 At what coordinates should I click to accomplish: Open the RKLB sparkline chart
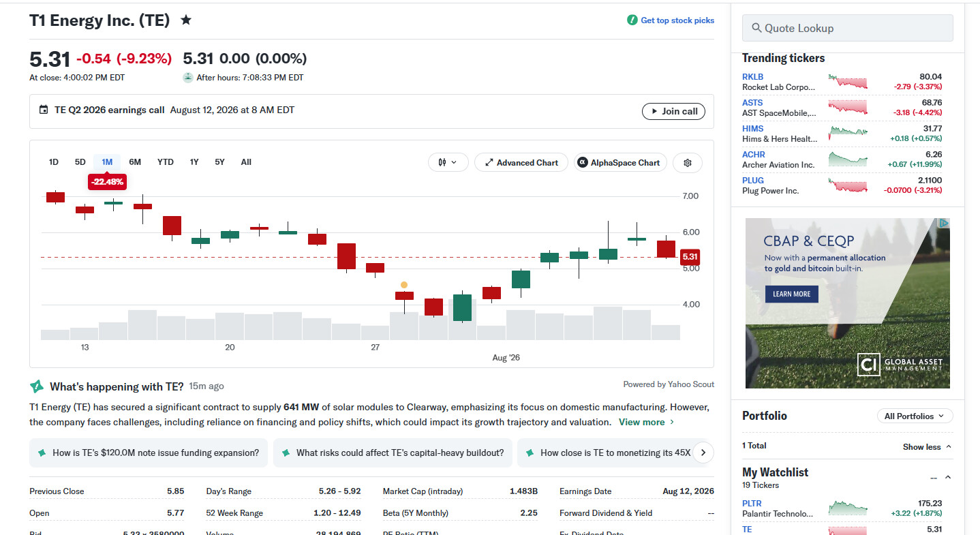848,82
